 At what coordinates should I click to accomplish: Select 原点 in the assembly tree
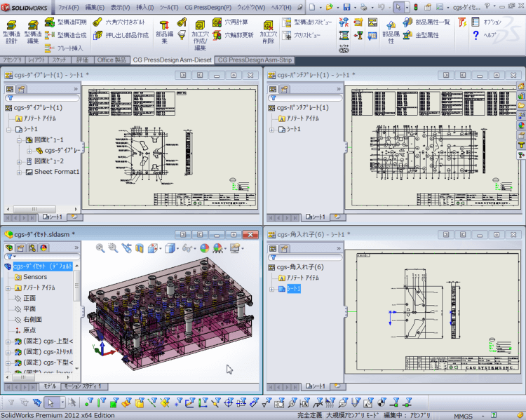click(x=25, y=330)
